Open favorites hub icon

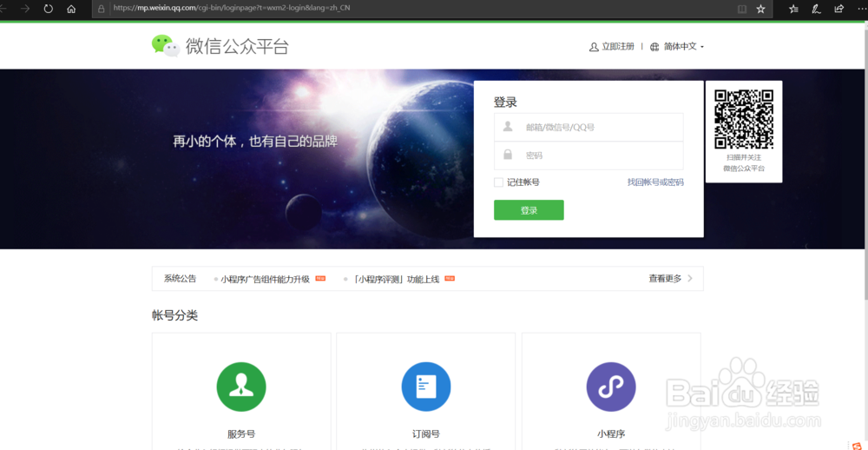click(793, 9)
